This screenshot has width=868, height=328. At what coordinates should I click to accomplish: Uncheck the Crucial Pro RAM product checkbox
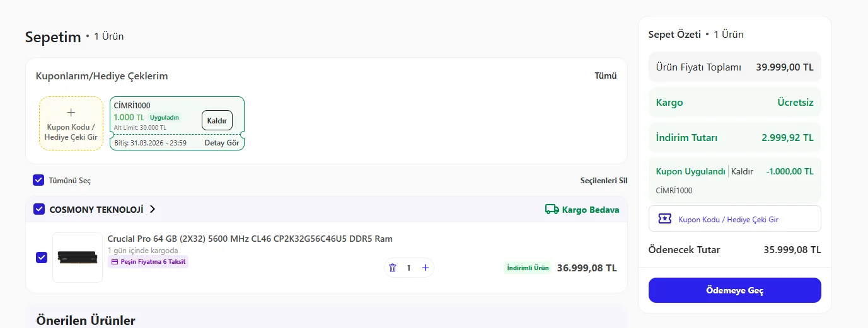tap(42, 257)
